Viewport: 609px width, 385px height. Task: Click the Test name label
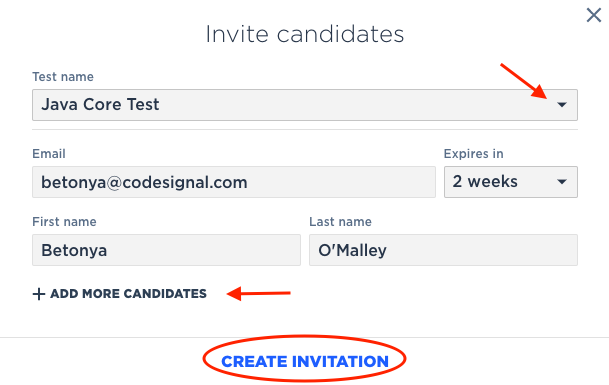point(63,77)
